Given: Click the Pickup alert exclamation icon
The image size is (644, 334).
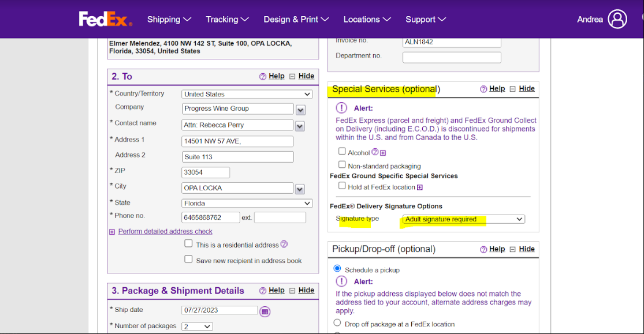Looking at the screenshot, I should coord(341,281).
